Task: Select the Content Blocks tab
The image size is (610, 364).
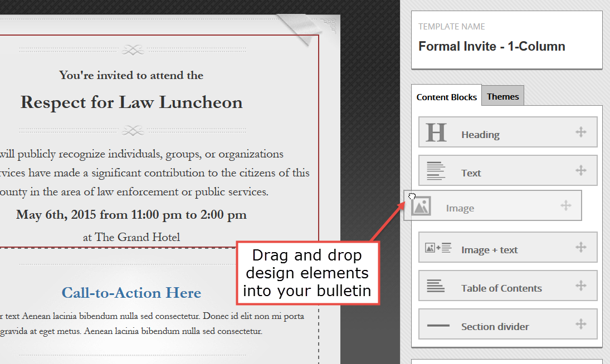Action: click(x=446, y=97)
